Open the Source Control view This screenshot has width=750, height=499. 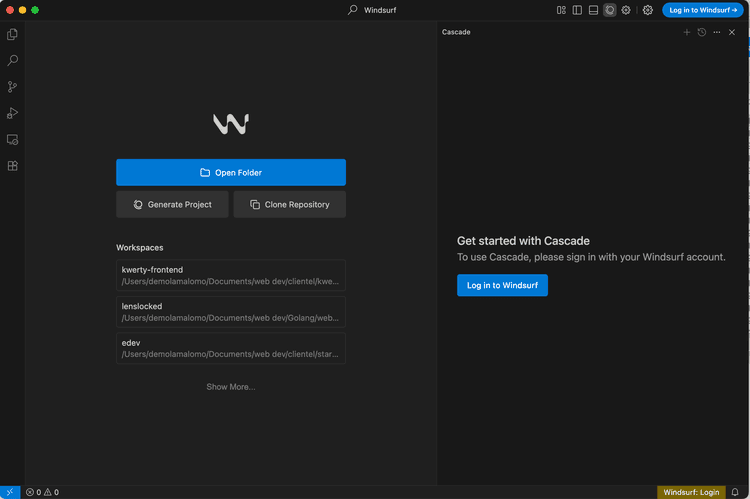12,87
